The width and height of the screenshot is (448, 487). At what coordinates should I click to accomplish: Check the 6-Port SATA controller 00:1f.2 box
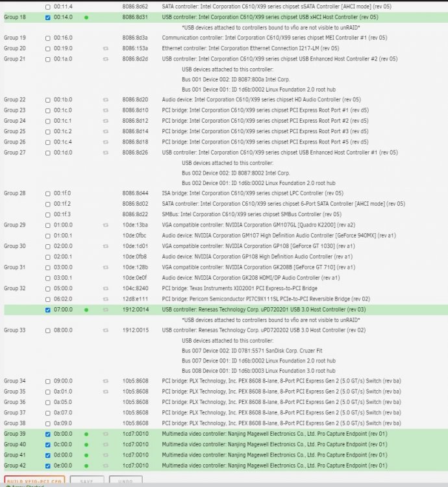click(x=48, y=204)
